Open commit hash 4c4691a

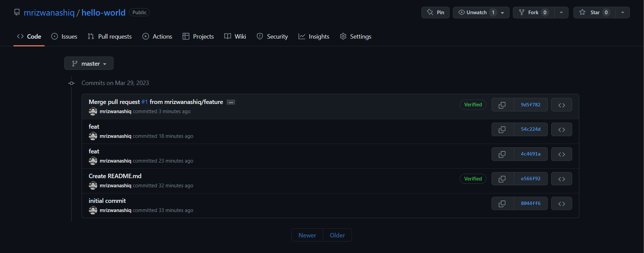(x=531, y=154)
